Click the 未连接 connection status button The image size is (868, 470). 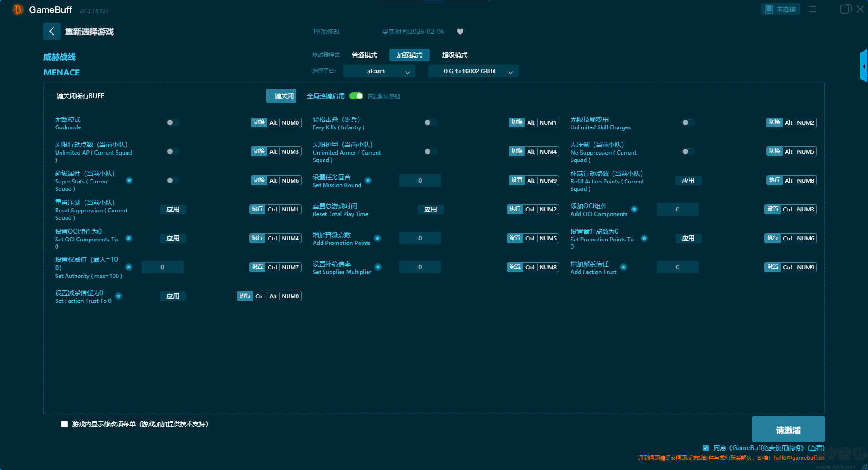coord(780,9)
